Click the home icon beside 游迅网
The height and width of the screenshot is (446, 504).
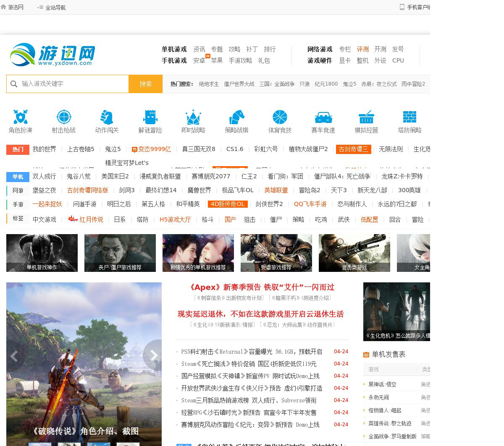3,7
